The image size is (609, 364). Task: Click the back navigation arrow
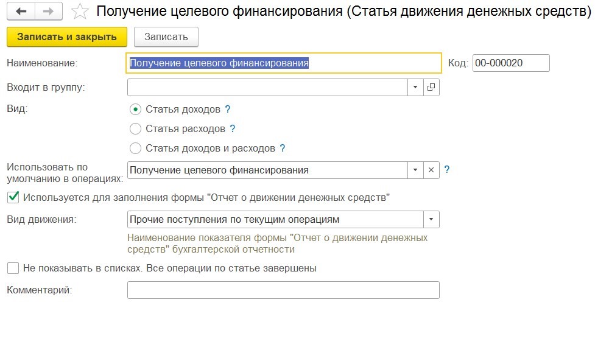pos(21,12)
